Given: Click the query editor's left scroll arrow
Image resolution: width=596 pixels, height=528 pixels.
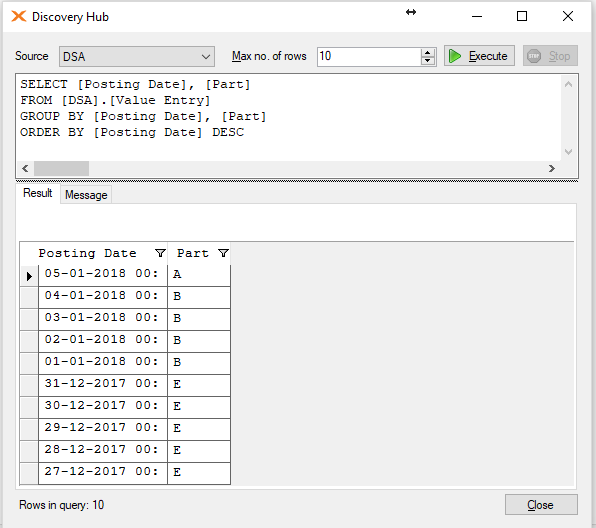Looking at the screenshot, I should point(25,168).
